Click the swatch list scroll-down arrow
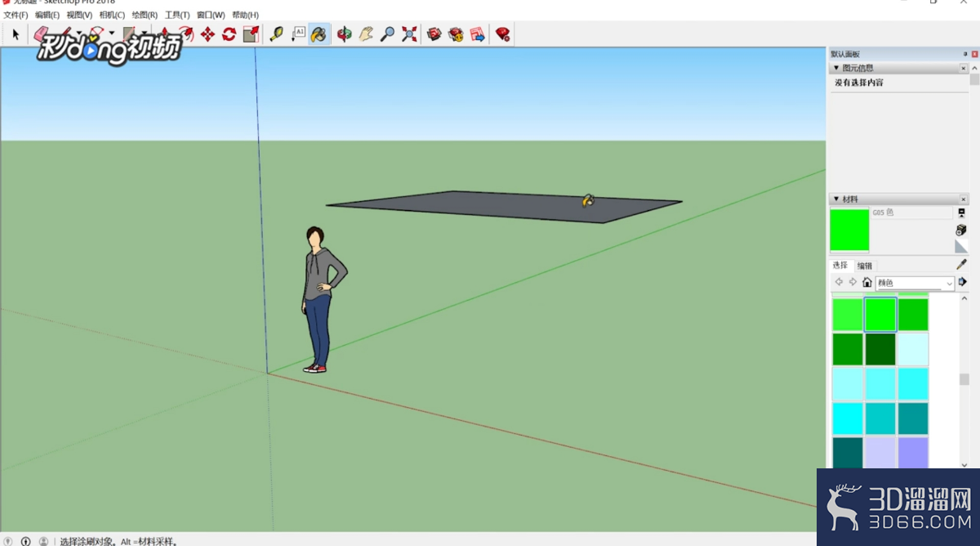The image size is (980, 546). (x=964, y=464)
